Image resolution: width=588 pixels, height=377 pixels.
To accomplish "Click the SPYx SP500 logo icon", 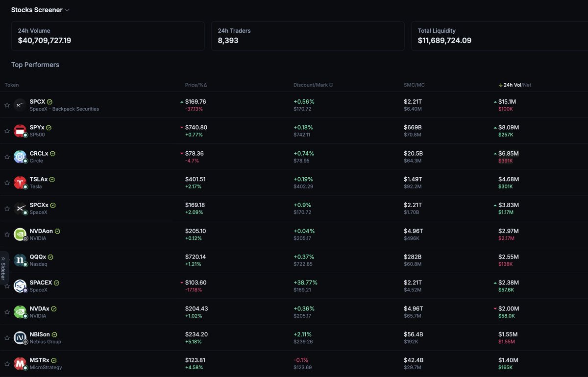I will point(20,131).
